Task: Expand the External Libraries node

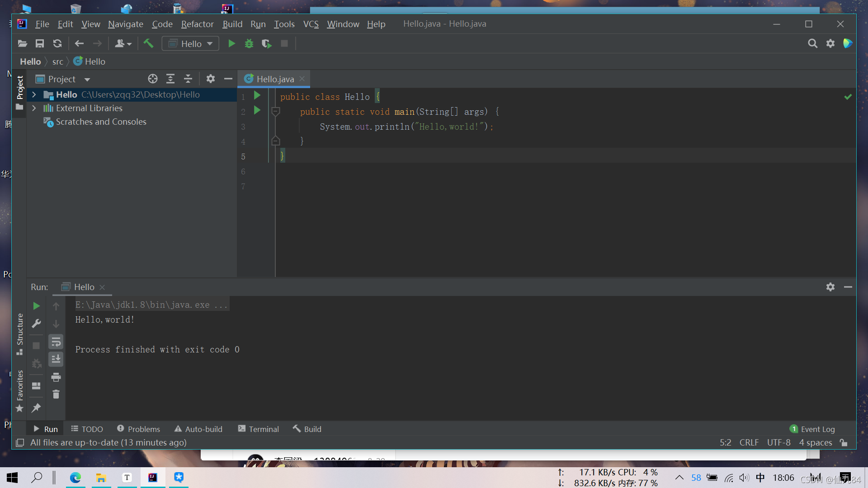Action: (34, 108)
